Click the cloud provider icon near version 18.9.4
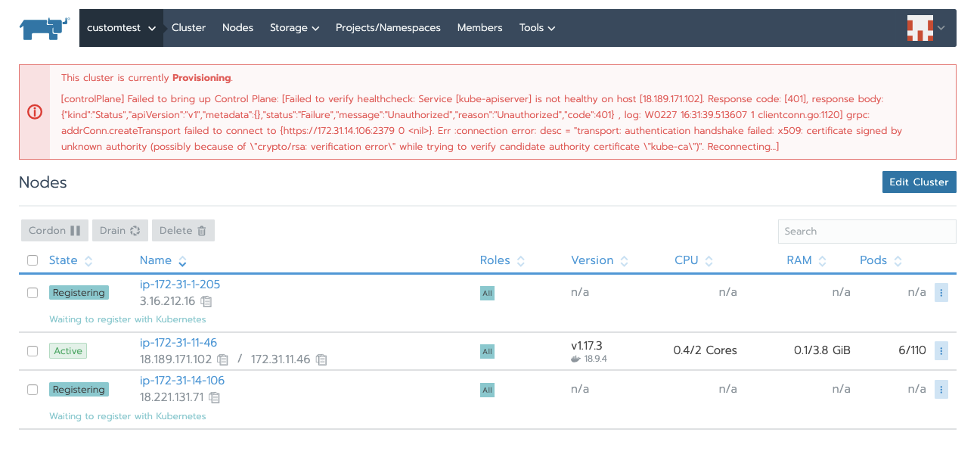This screenshot has width=980, height=451. (x=577, y=359)
